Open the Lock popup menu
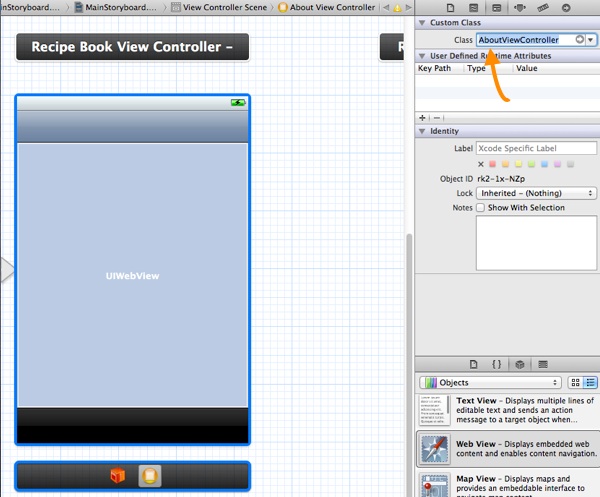The height and width of the screenshot is (497, 600). pos(536,192)
